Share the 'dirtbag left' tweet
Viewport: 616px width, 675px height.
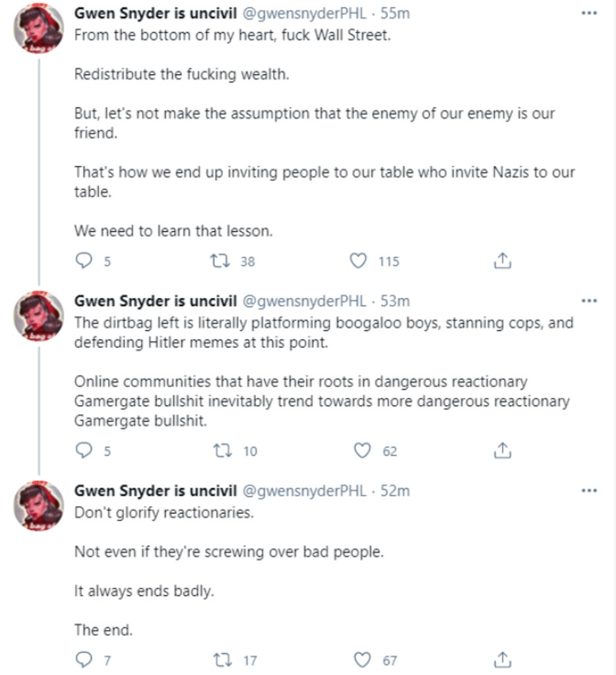point(503,451)
